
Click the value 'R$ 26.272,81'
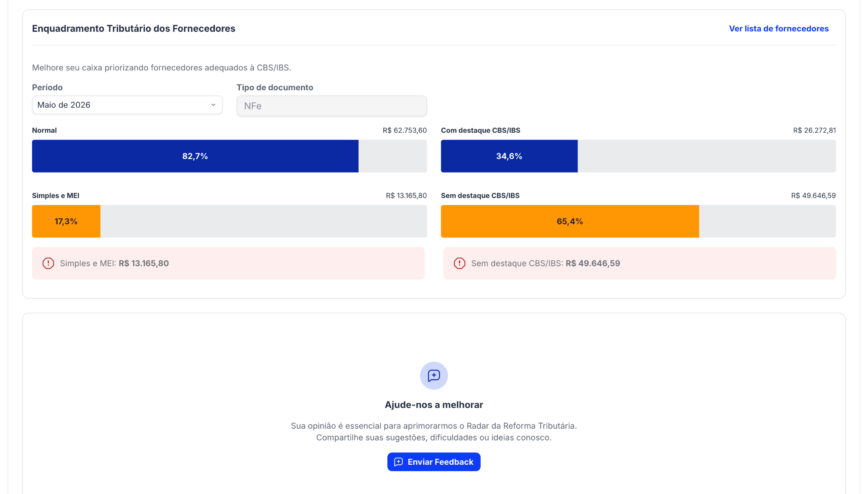pyautogui.click(x=814, y=130)
